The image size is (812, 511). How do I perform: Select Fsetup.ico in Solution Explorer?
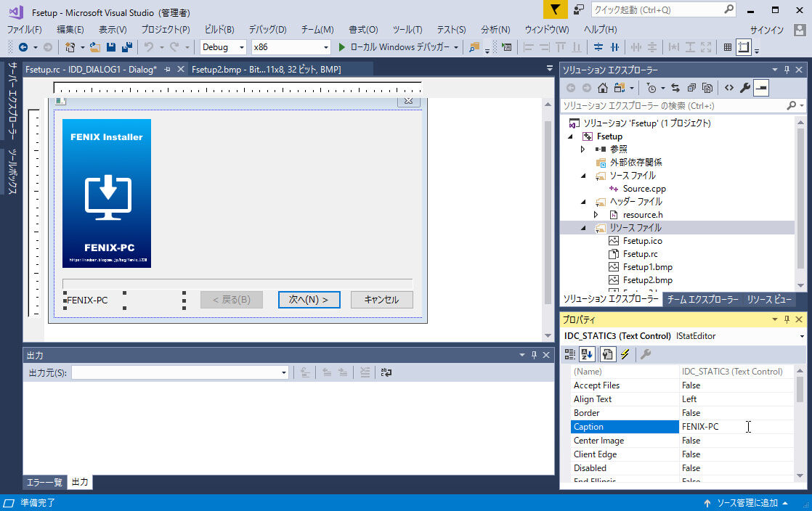tap(642, 241)
